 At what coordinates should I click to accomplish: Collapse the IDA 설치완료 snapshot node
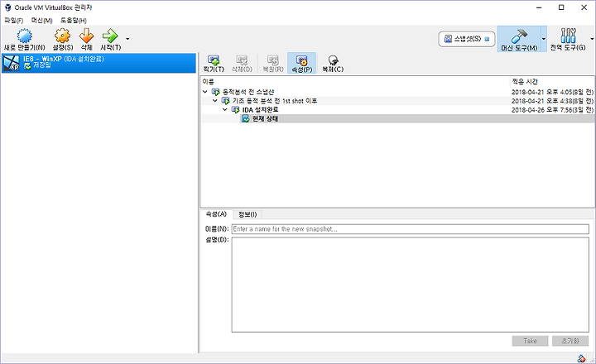[x=225, y=109]
